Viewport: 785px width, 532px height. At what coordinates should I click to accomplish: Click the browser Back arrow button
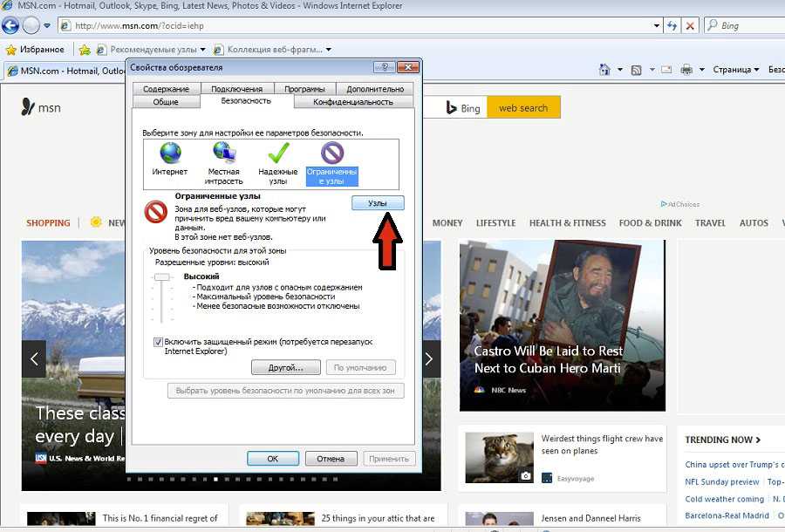click(10, 25)
